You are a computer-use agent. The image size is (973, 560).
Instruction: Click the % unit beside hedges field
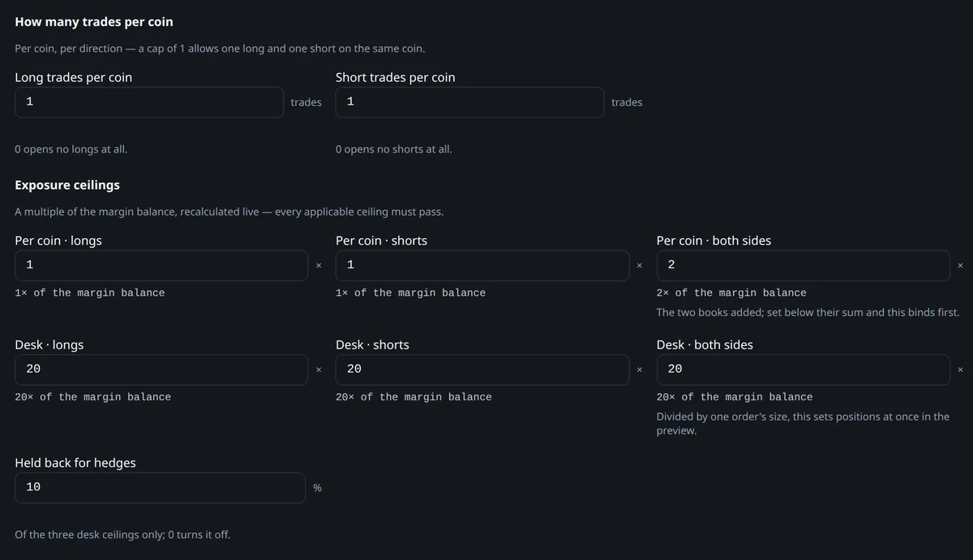317,488
